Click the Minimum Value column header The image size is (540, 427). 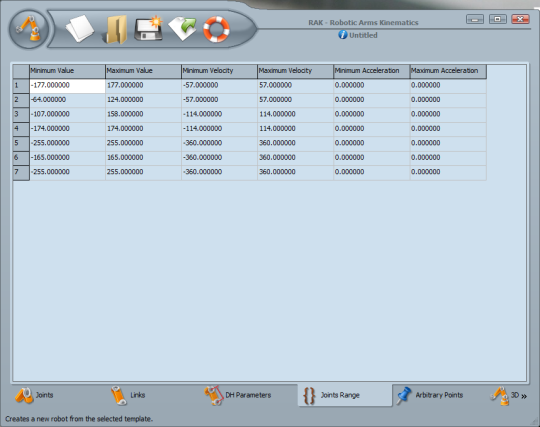tap(67, 71)
